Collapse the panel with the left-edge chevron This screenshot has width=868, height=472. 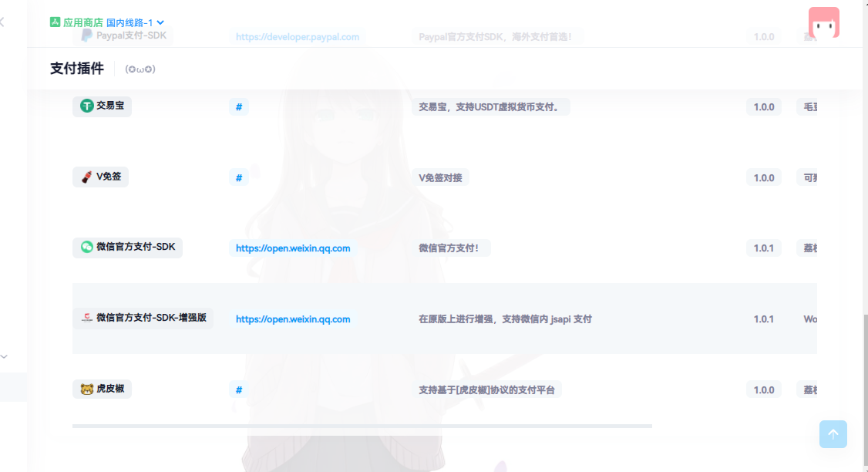(3, 22)
